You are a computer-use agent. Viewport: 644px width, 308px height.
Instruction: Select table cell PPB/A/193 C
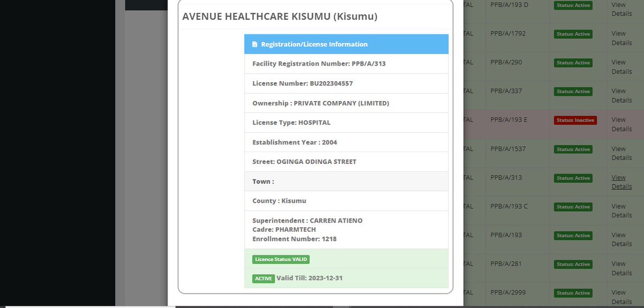click(x=509, y=206)
